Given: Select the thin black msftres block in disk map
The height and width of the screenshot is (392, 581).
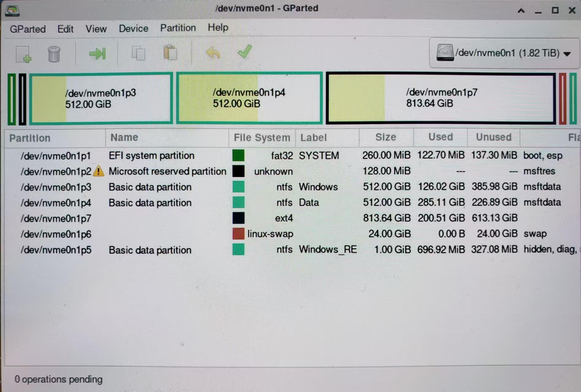Looking at the screenshot, I should 22,99.
